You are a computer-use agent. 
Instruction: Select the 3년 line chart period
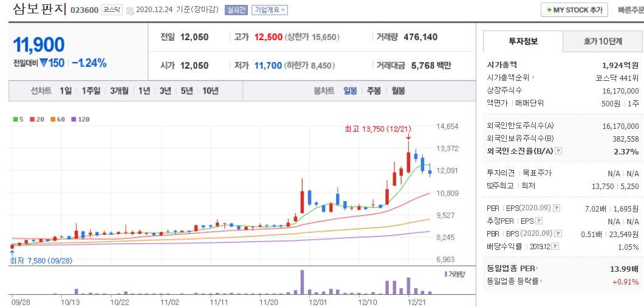165,91
